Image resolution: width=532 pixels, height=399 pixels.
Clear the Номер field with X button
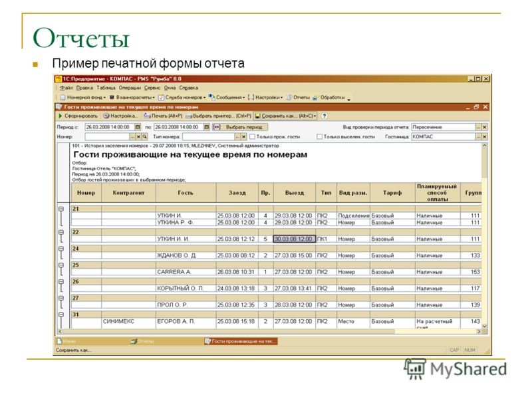click(x=138, y=137)
